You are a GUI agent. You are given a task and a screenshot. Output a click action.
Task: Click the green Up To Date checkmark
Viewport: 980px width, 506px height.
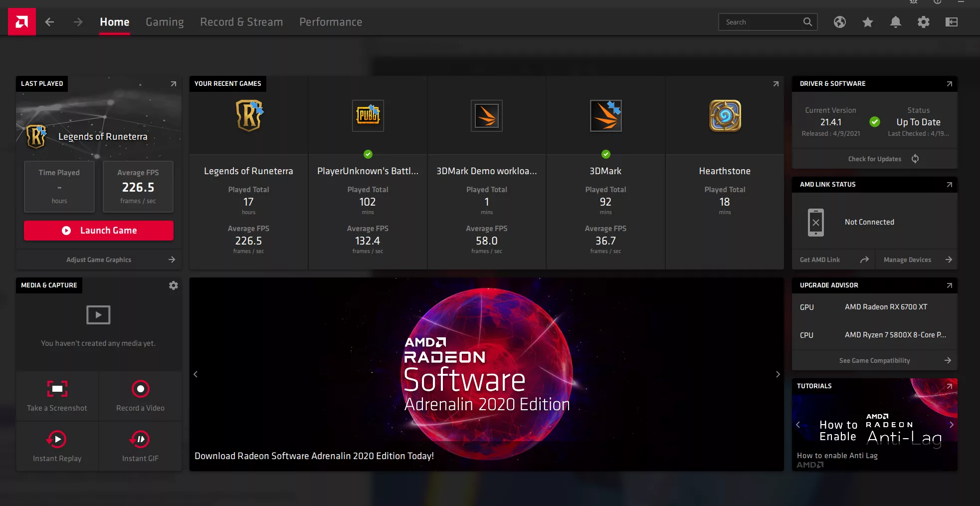click(x=875, y=122)
